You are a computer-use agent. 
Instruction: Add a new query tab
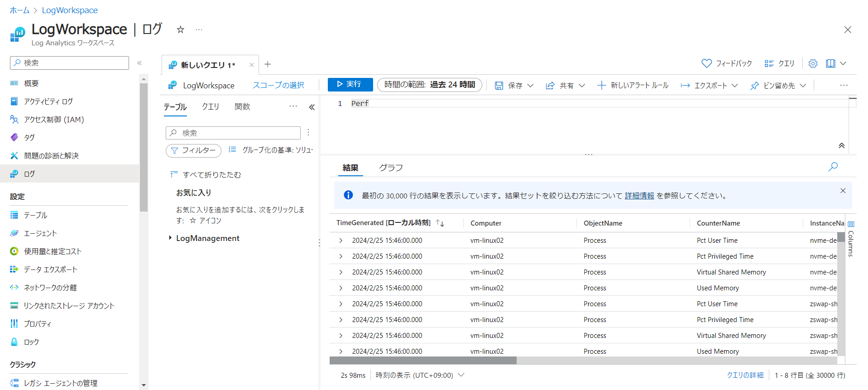tap(268, 64)
